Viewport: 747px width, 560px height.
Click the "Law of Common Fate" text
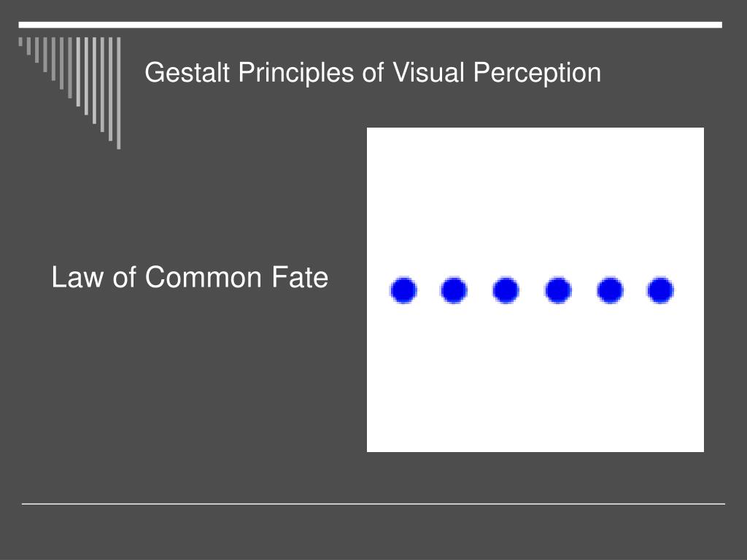pyautogui.click(x=190, y=277)
